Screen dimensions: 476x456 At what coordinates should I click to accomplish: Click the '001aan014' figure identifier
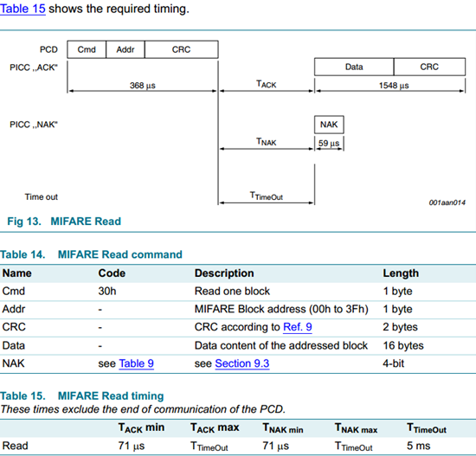[x=447, y=202]
